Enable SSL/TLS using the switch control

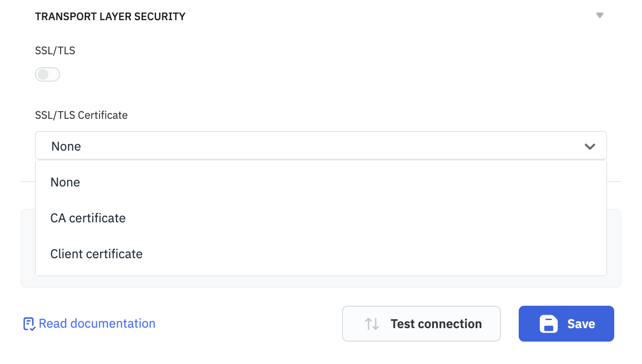[47, 74]
